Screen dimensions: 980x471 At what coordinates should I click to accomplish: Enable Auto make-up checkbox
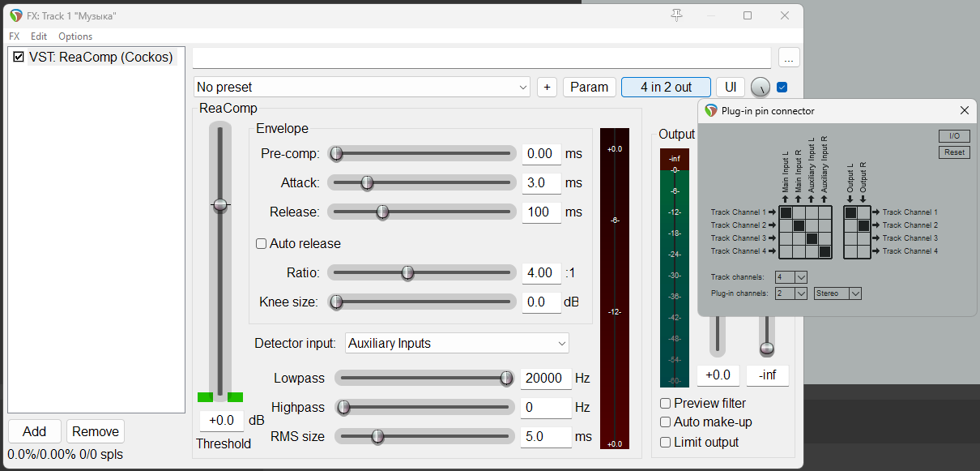pos(665,422)
